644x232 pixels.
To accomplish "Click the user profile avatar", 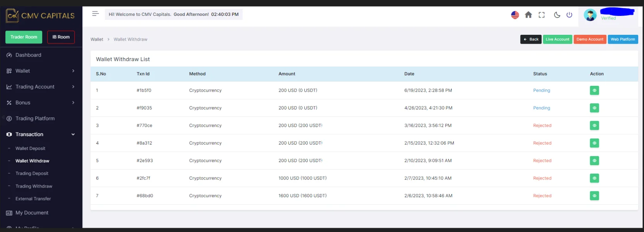I will pyautogui.click(x=590, y=15).
